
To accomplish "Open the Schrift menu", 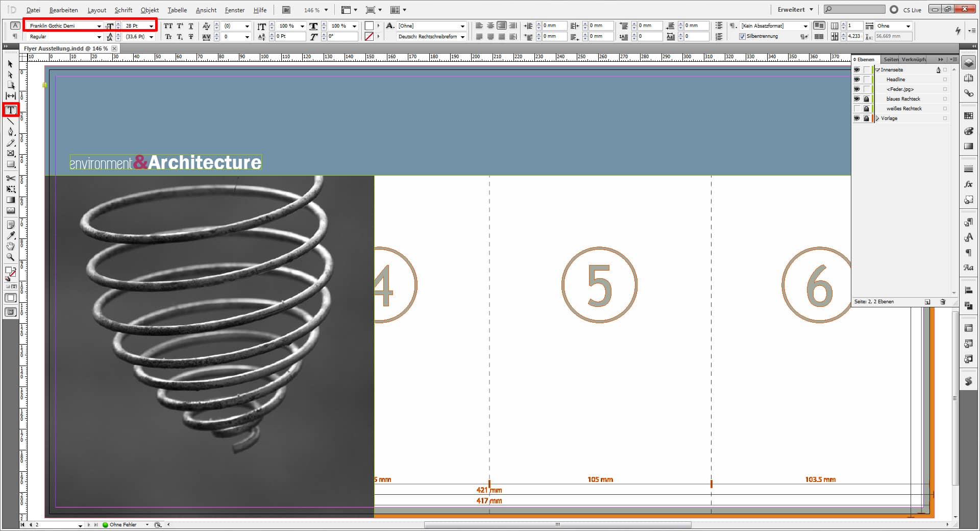I will point(123,10).
